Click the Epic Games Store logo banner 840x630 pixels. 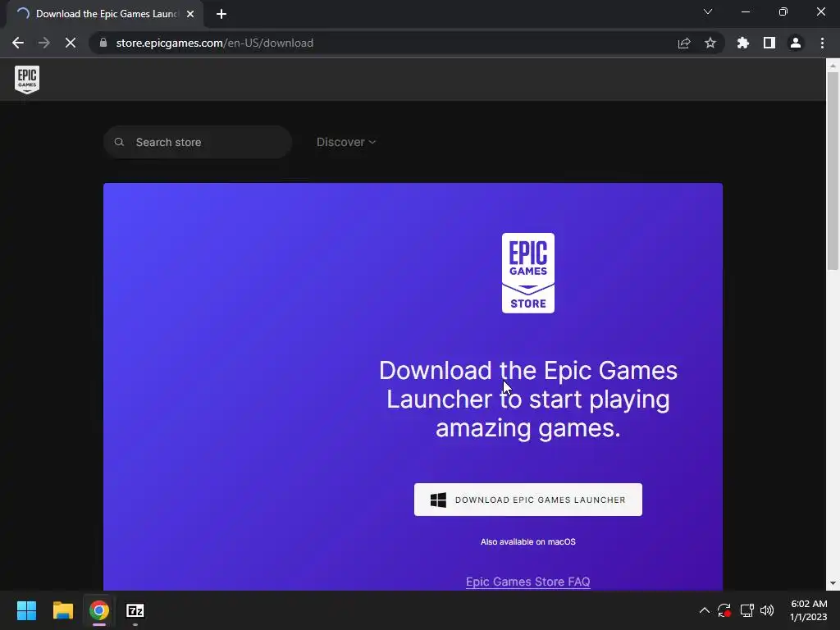click(x=528, y=272)
